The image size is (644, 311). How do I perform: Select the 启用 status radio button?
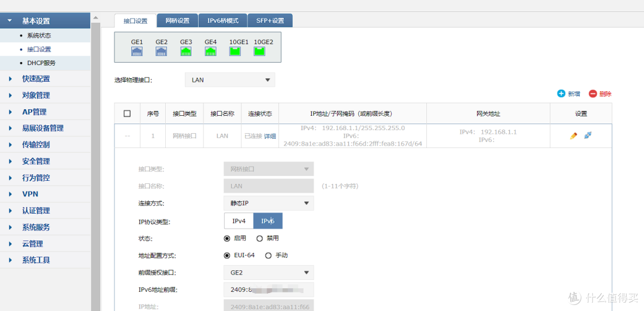point(227,238)
